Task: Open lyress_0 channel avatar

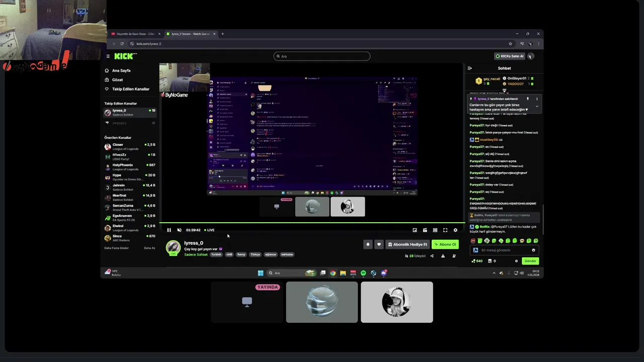Action: 173,247
